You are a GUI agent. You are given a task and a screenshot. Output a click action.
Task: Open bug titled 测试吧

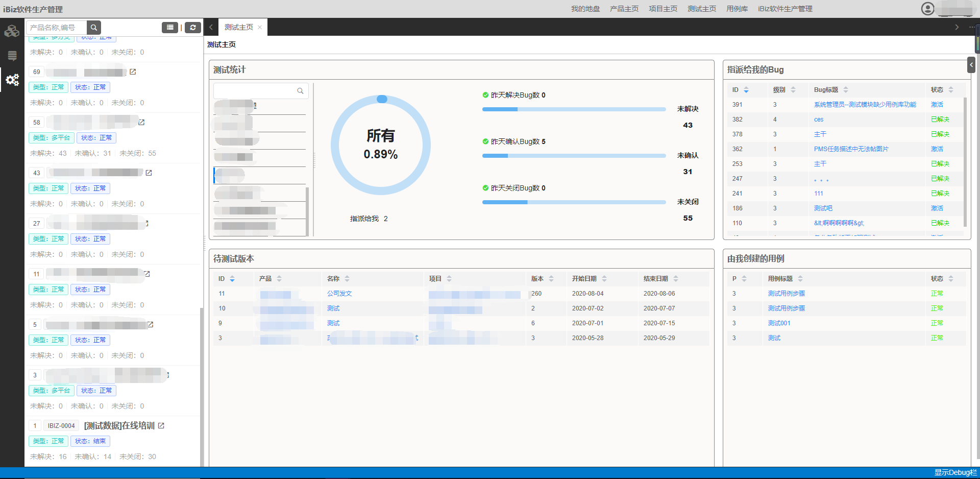(823, 208)
